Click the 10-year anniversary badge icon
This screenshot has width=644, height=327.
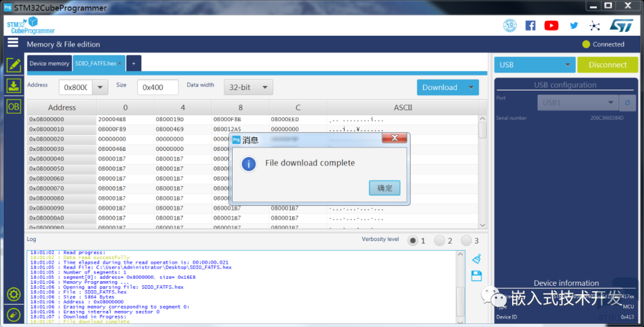pos(510,26)
